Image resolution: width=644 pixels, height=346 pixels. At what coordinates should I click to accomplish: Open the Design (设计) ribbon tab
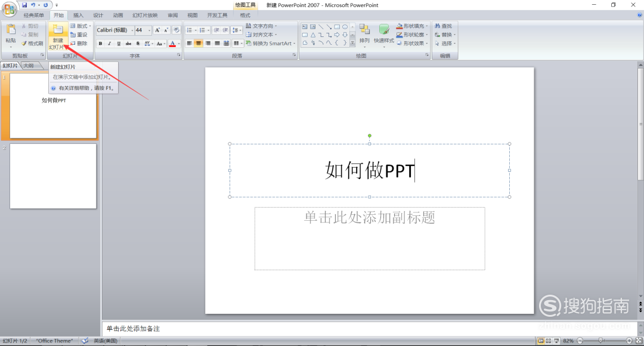point(98,15)
